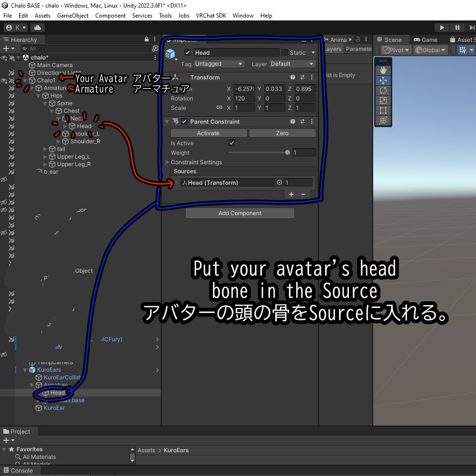
Task: Select the Hand view tool
Action: pos(383,70)
